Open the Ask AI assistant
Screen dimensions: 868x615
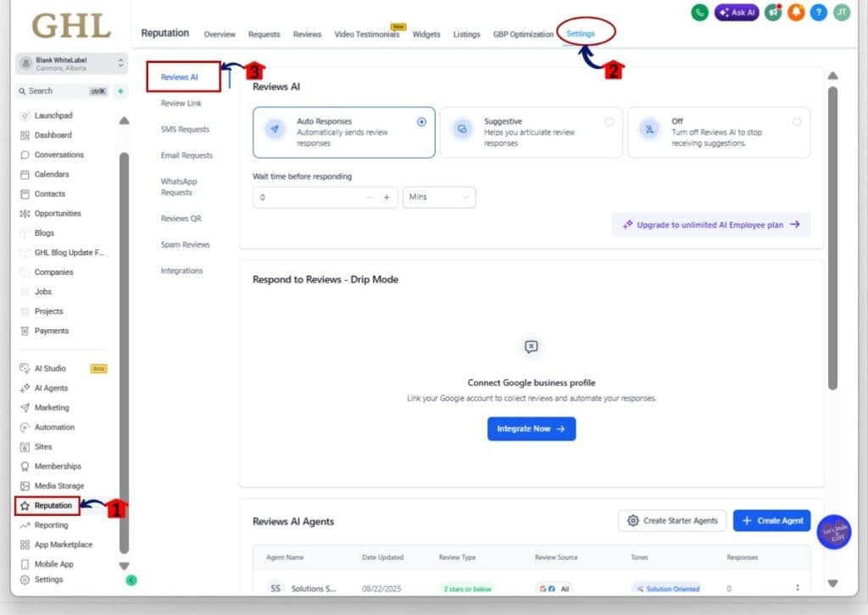click(737, 12)
